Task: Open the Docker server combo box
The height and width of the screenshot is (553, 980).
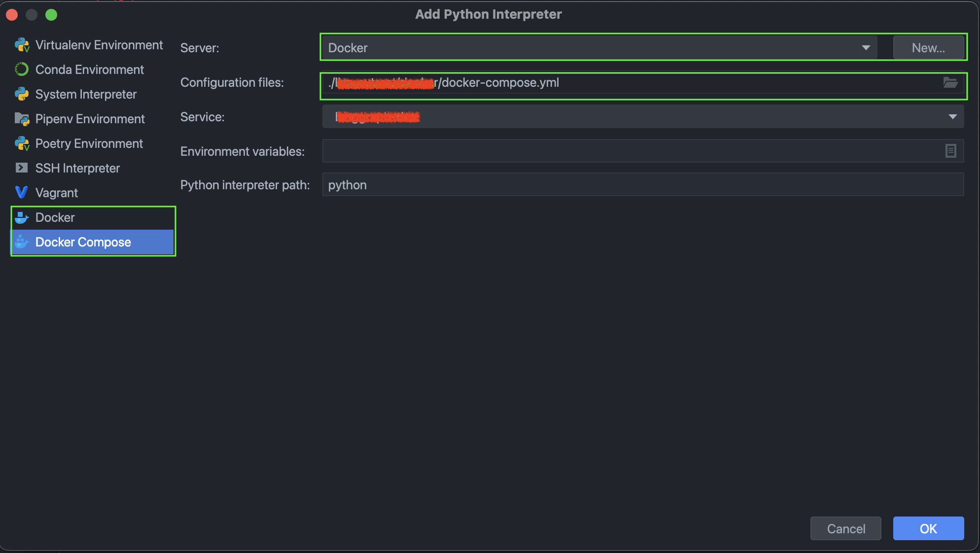Action: tap(592, 48)
